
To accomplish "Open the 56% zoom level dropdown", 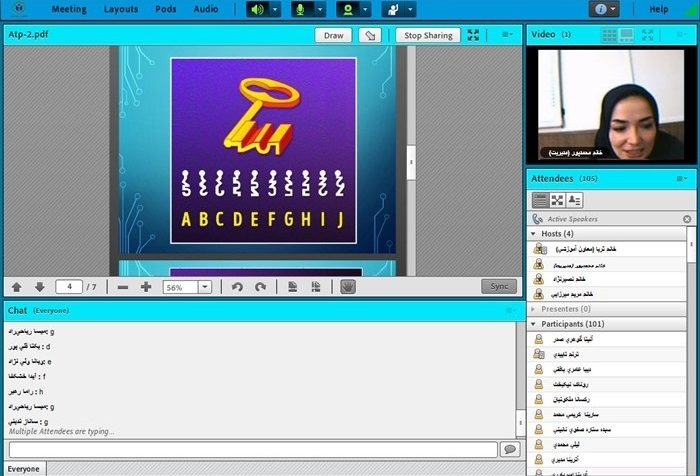I will [x=205, y=287].
